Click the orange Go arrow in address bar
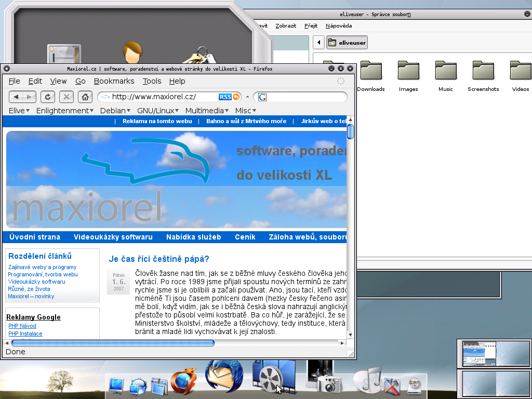The width and height of the screenshot is (532, 399). click(236, 97)
